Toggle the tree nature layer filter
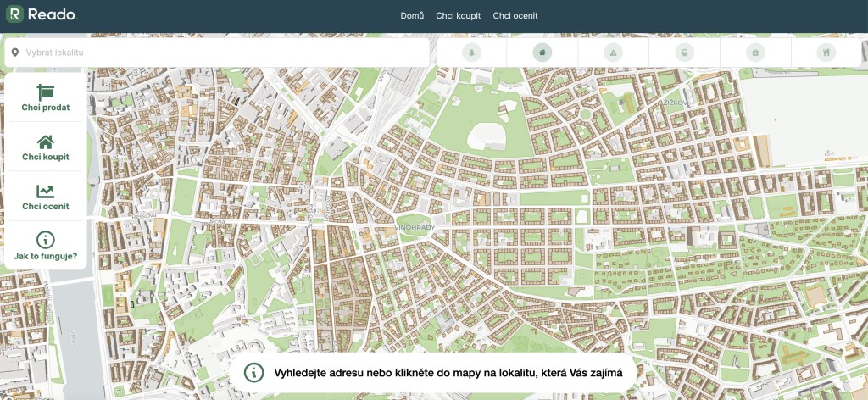Image resolution: width=868 pixels, height=400 pixels. (x=471, y=53)
